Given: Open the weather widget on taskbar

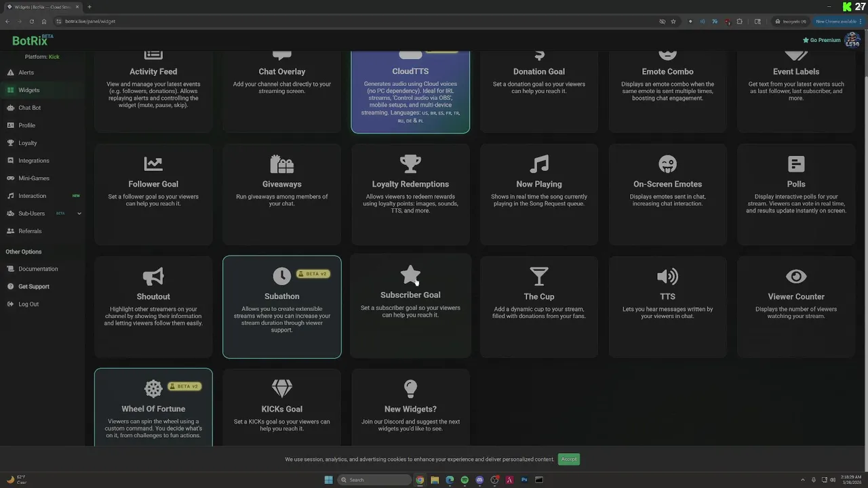Looking at the screenshot, I should (x=16, y=480).
